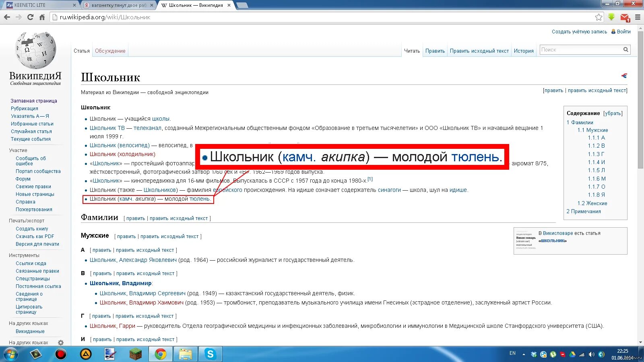The image size is (644, 362).
Task: Open the green download arrow extension
Action: click(611, 17)
